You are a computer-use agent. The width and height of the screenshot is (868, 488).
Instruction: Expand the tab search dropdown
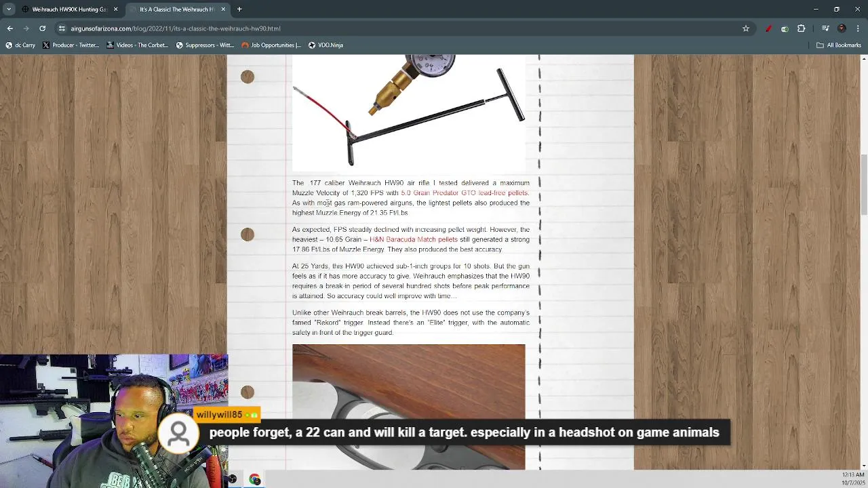[9, 9]
